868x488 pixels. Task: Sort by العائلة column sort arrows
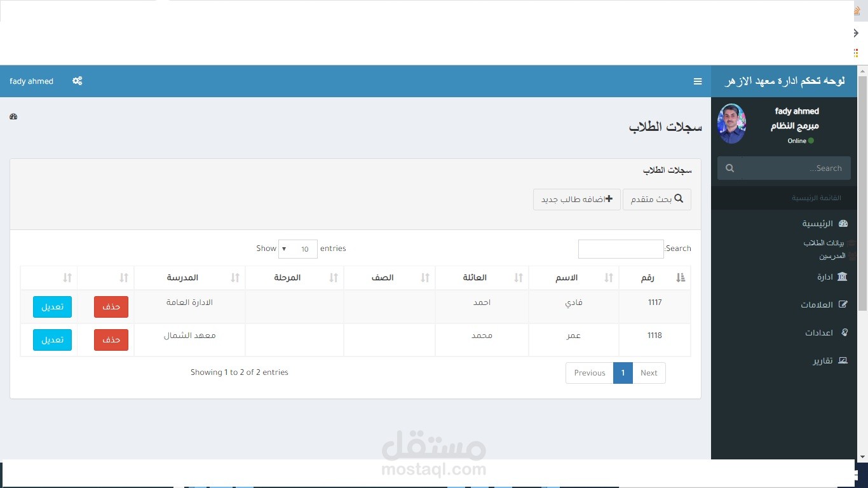519,278
